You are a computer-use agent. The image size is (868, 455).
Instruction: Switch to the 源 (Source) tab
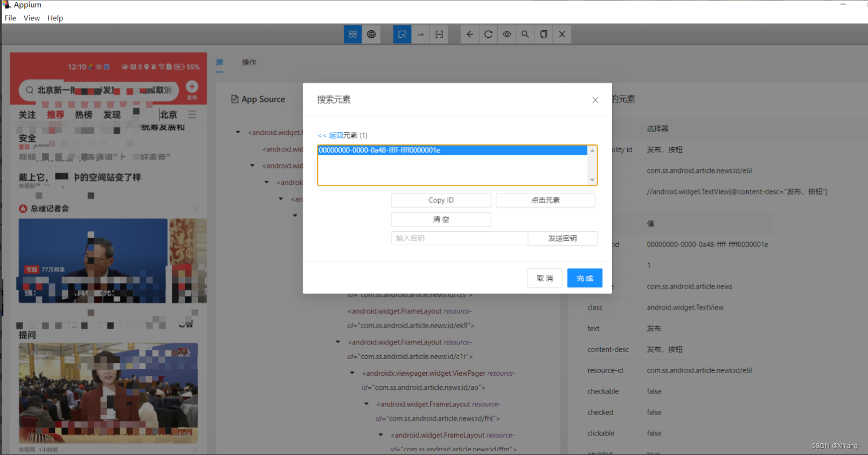tap(220, 62)
